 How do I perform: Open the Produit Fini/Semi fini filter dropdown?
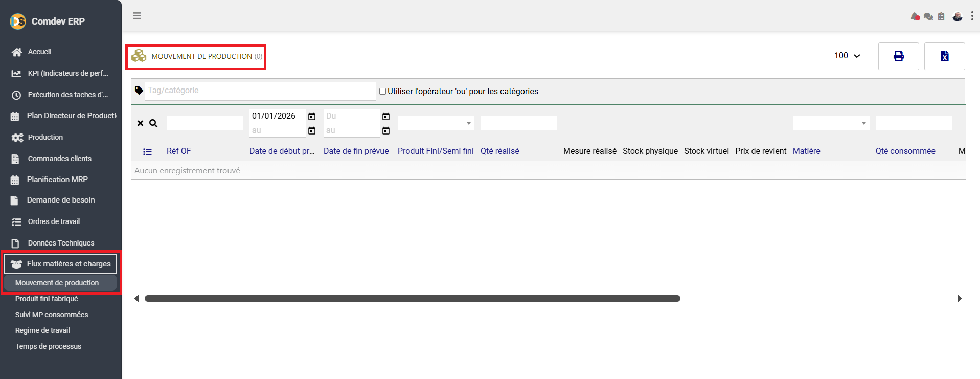click(436, 123)
